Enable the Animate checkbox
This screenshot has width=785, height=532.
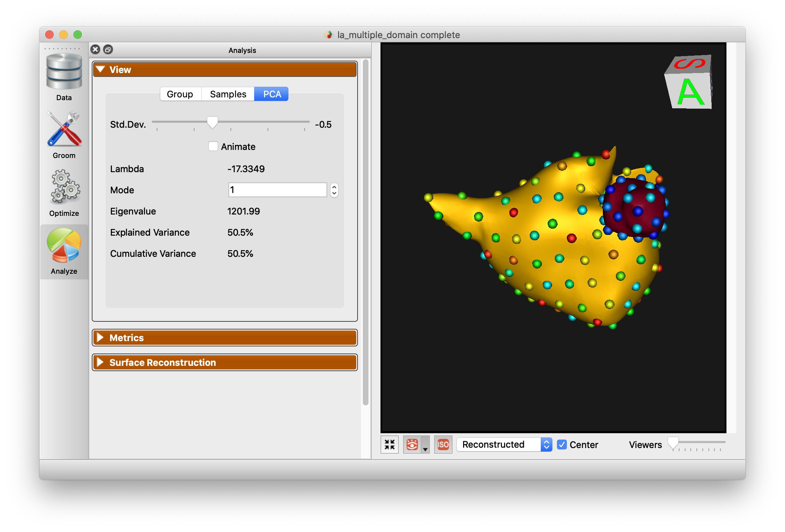point(213,146)
